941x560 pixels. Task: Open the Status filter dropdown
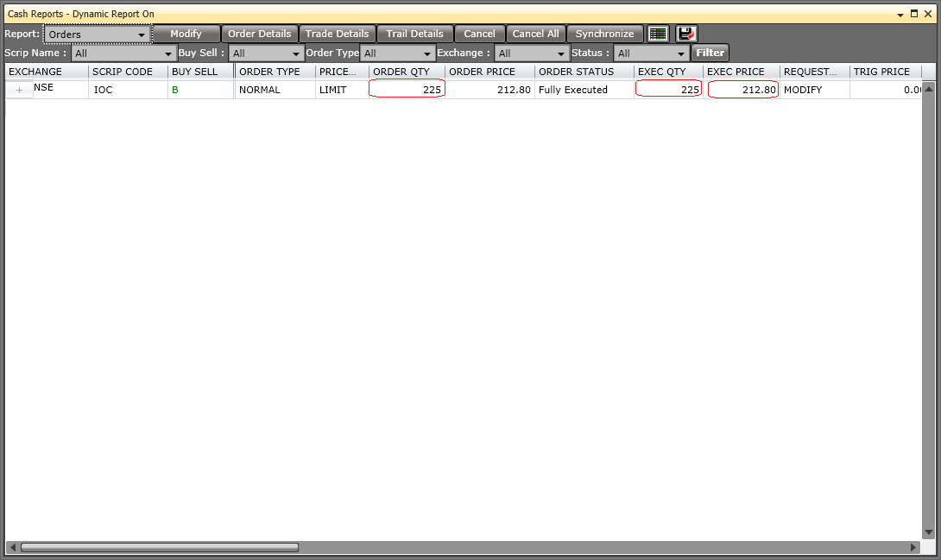(651, 53)
